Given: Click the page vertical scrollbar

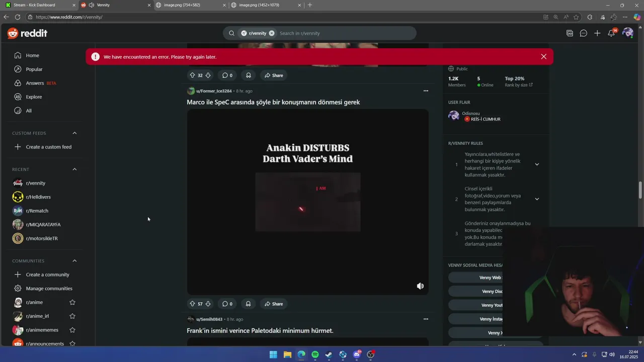Looking at the screenshot, I should 640,191.
